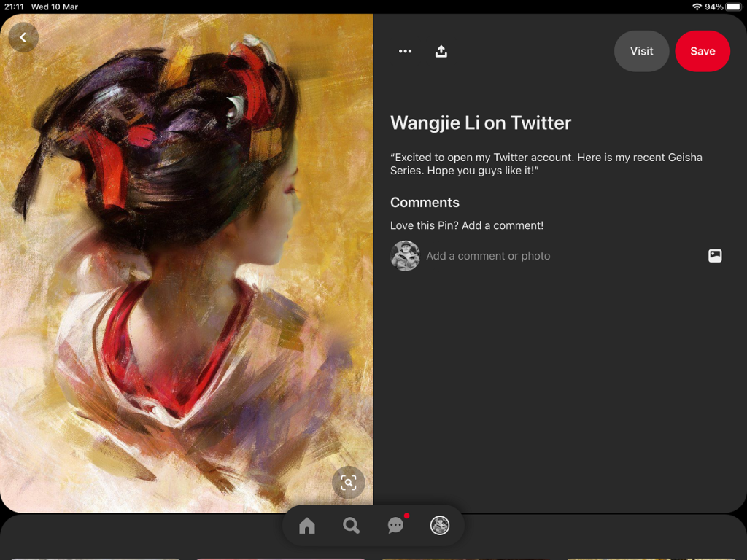Tap the share icon next to the ellipsis
This screenshot has height=560, width=747.
coord(441,51)
